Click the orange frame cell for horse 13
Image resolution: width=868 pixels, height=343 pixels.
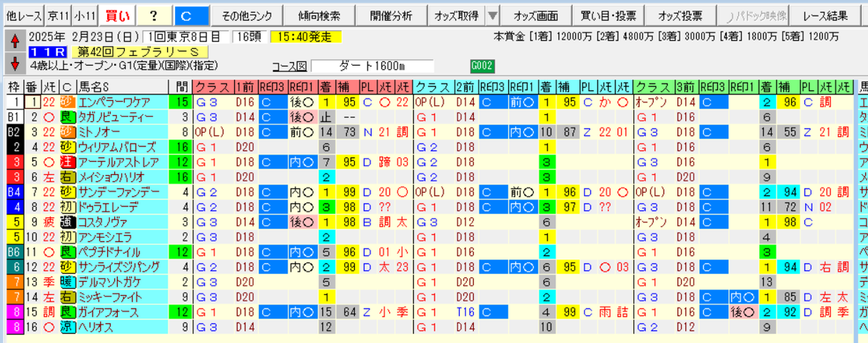coord(14,282)
